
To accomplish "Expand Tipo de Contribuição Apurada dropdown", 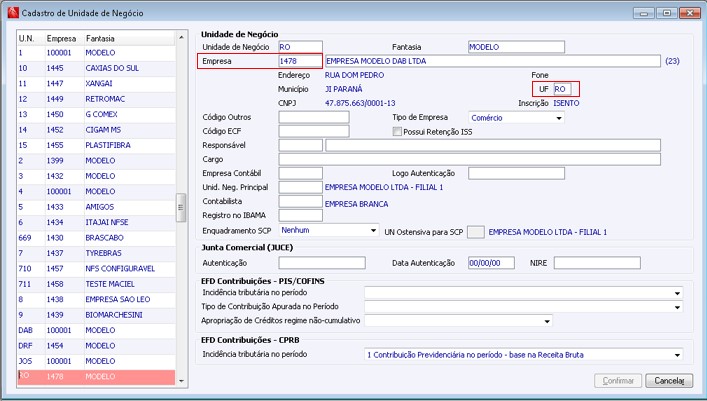I will pos(523,307).
